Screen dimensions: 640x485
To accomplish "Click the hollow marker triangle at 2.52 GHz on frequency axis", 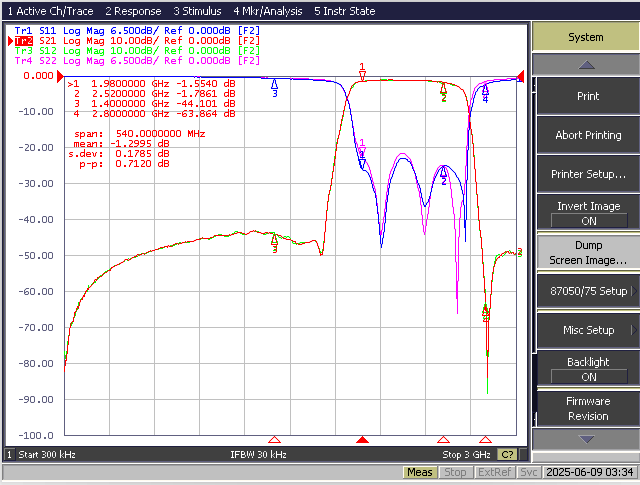I will click(x=443, y=440).
